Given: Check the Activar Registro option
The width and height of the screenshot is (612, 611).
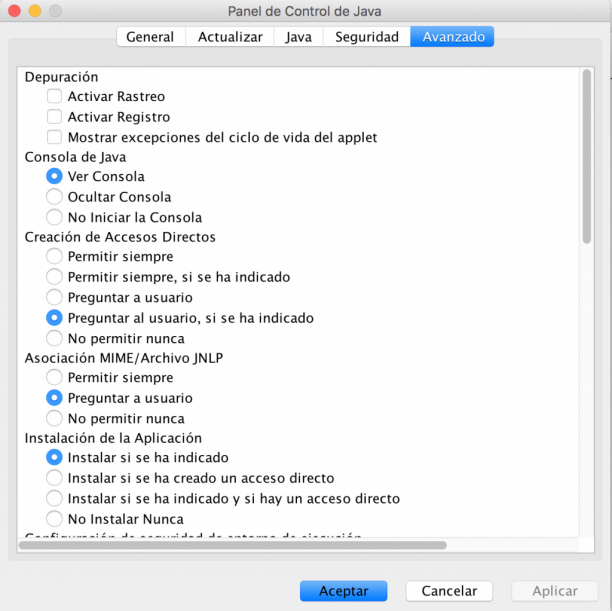Looking at the screenshot, I should pyautogui.click(x=54, y=117).
